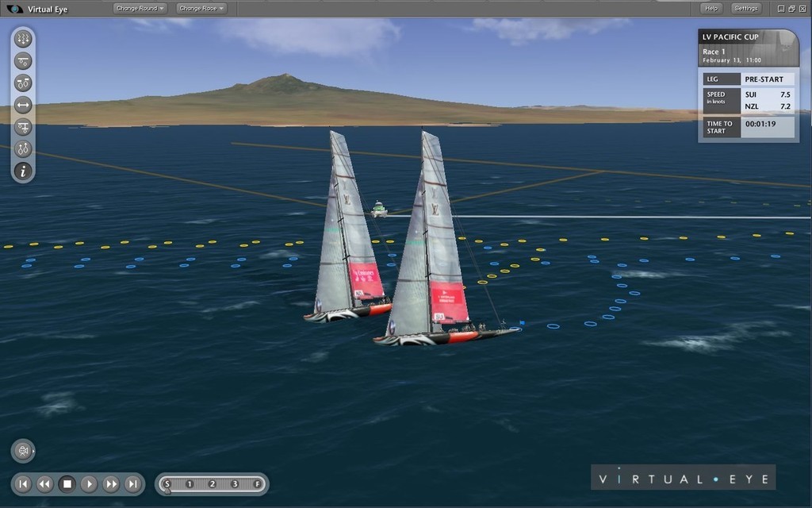Expand the camera options arrow
Image resolution: width=812 pixels, height=508 pixels.
click(x=34, y=451)
